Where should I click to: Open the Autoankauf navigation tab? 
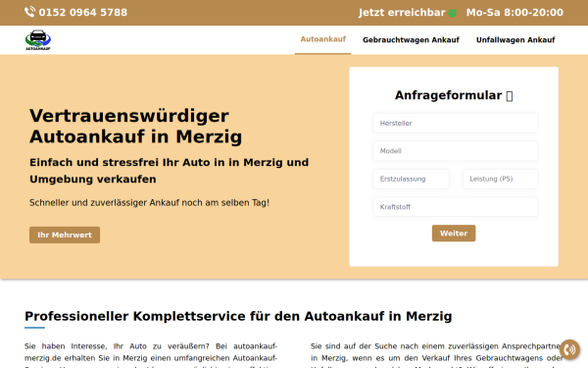(x=322, y=39)
